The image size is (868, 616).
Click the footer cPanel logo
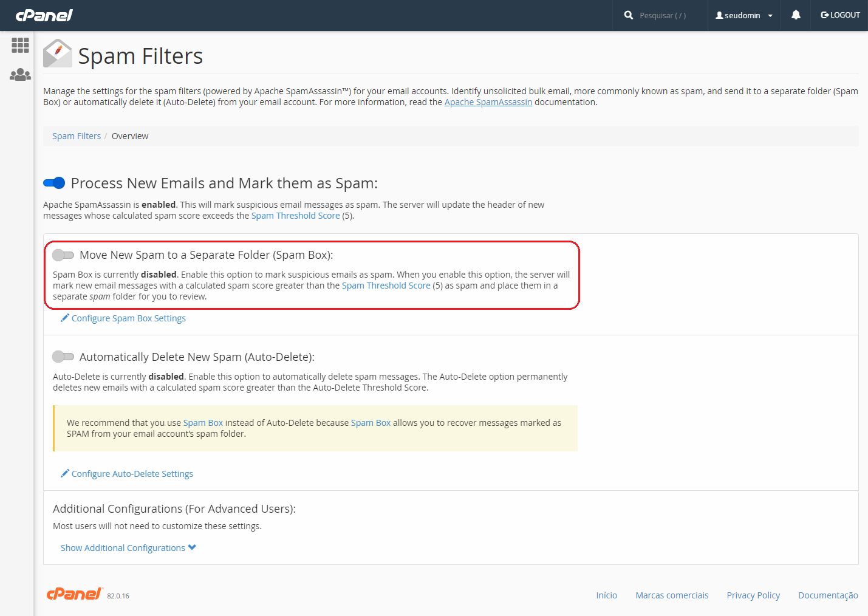point(75,594)
